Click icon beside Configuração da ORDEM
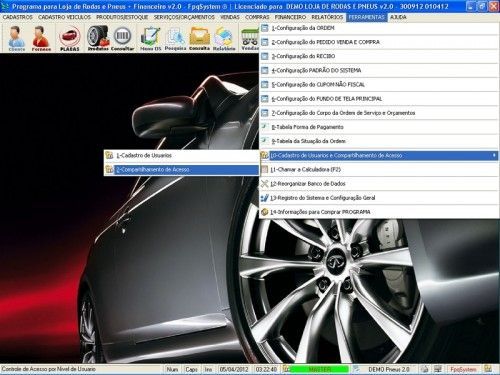500x375 pixels. [265, 28]
